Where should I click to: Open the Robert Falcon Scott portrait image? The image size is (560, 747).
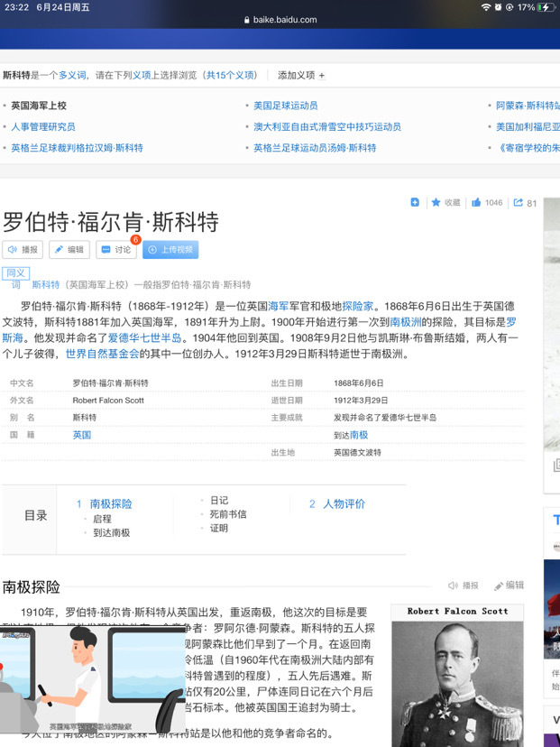tap(457, 676)
